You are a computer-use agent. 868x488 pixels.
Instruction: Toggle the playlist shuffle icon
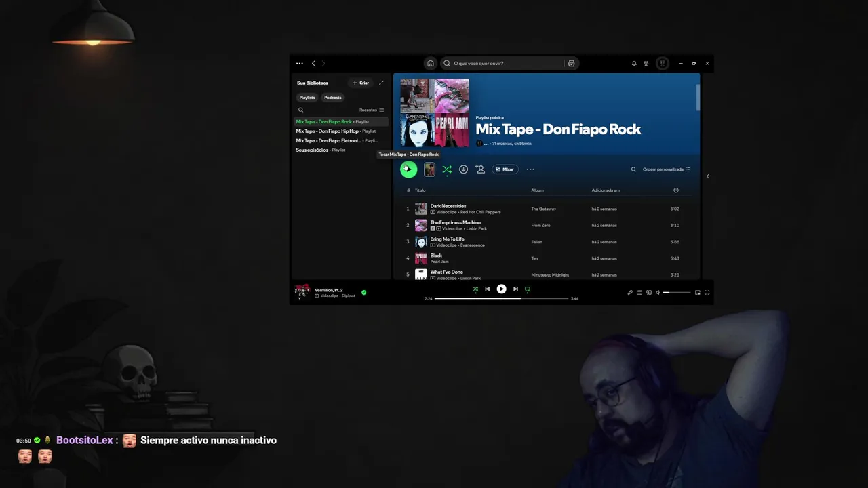[447, 169]
